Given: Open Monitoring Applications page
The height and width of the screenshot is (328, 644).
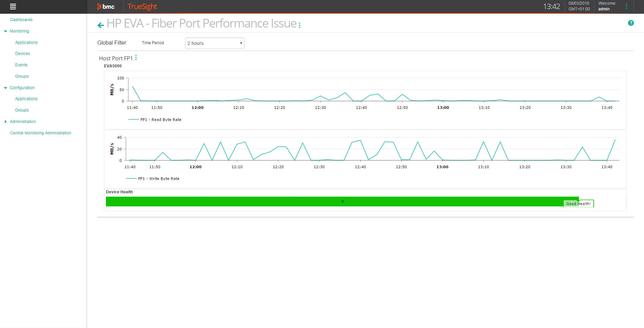Looking at the screenshot, I should point(26,43).
